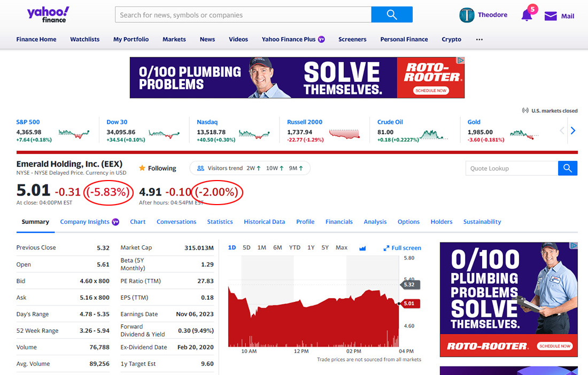Open the Crypto menu

(x=452, y=40)
